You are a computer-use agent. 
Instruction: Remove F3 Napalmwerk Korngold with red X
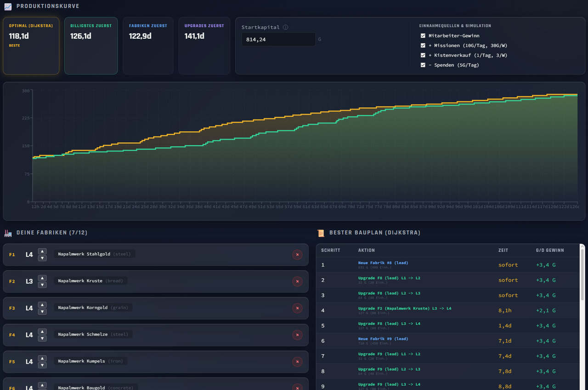[297, 308]
